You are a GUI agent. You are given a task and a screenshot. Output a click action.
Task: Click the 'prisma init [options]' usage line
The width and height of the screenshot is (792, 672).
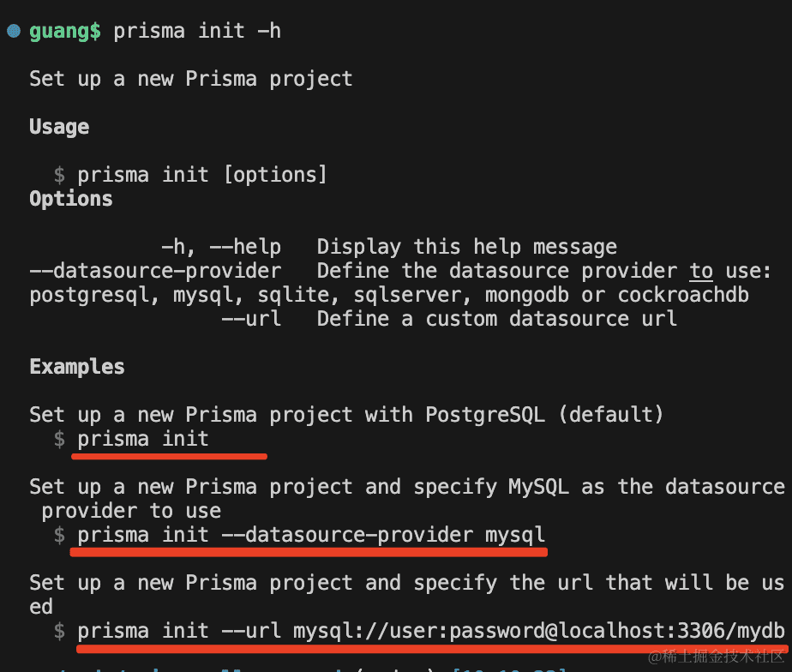(x=202, y=175)
